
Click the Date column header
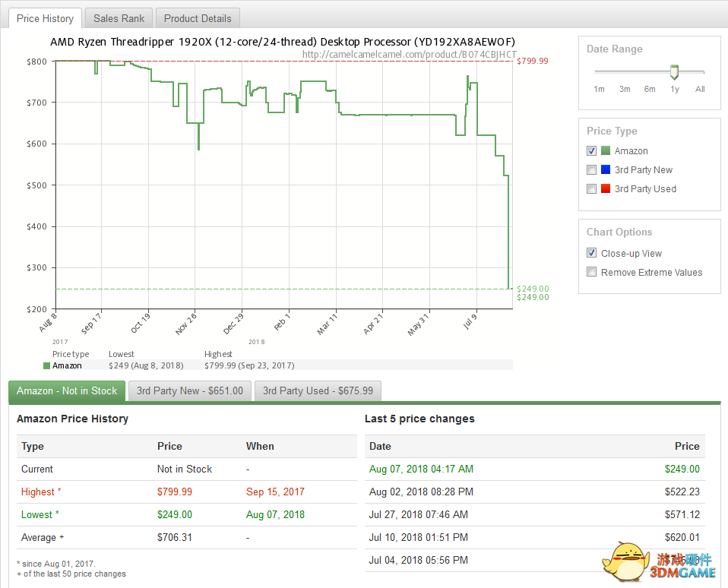380,447
